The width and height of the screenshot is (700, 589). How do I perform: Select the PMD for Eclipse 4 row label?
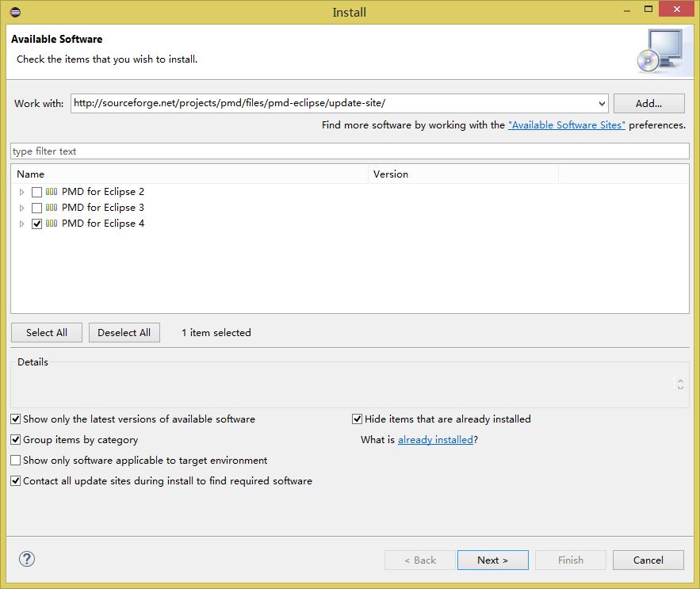[x=103, y=224]
